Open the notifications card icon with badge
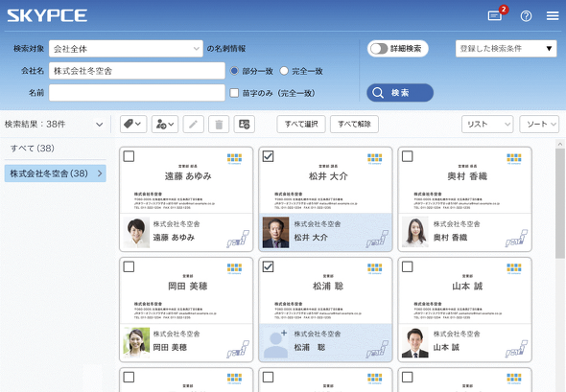The image size is (566, 392). pyautogui.click(x=495, y=15)
